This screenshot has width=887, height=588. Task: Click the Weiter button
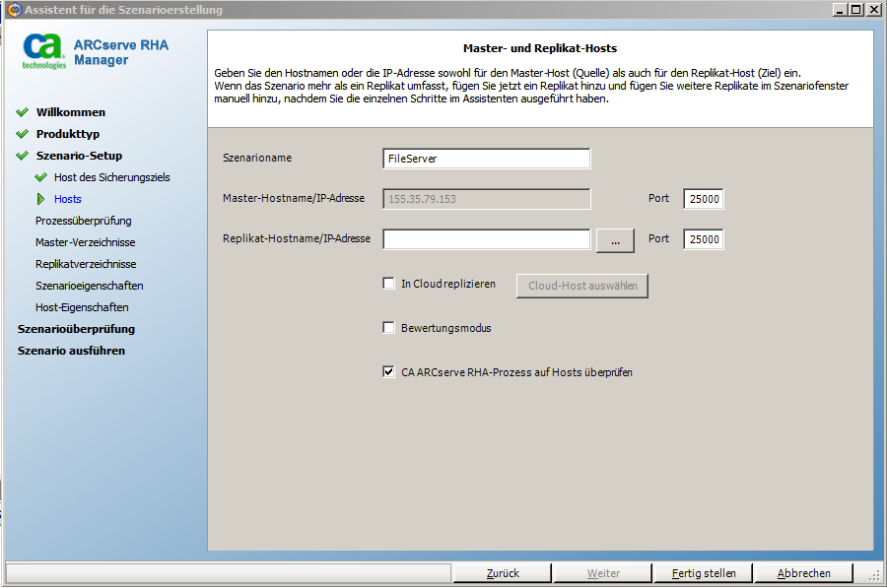coord(603,573)
